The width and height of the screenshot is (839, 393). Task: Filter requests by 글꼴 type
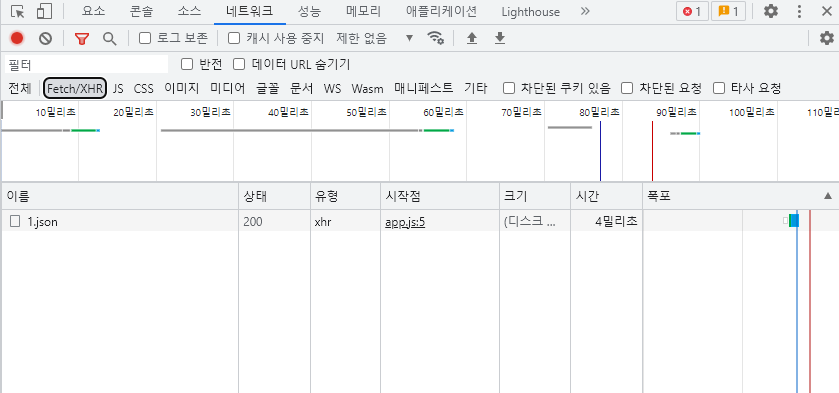(268, 88)
